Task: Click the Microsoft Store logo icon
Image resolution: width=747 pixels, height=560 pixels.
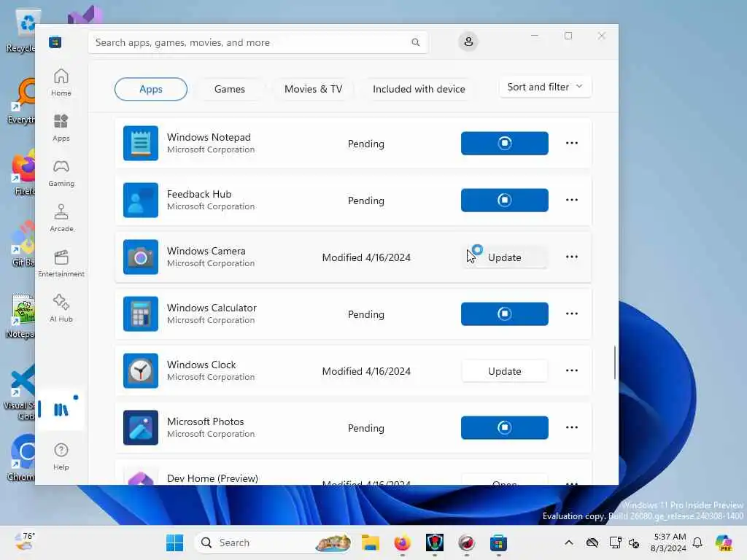Action: pos(55,42)
